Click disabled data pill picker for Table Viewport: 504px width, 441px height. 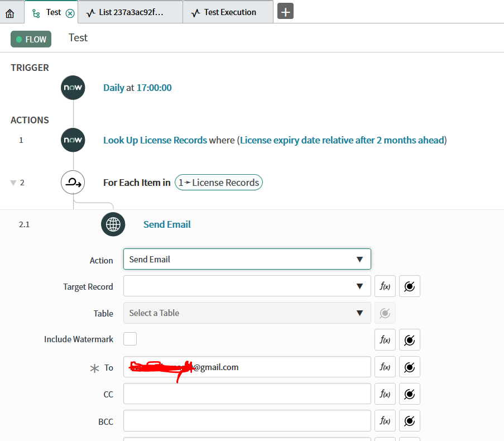(x=385, y=313)
